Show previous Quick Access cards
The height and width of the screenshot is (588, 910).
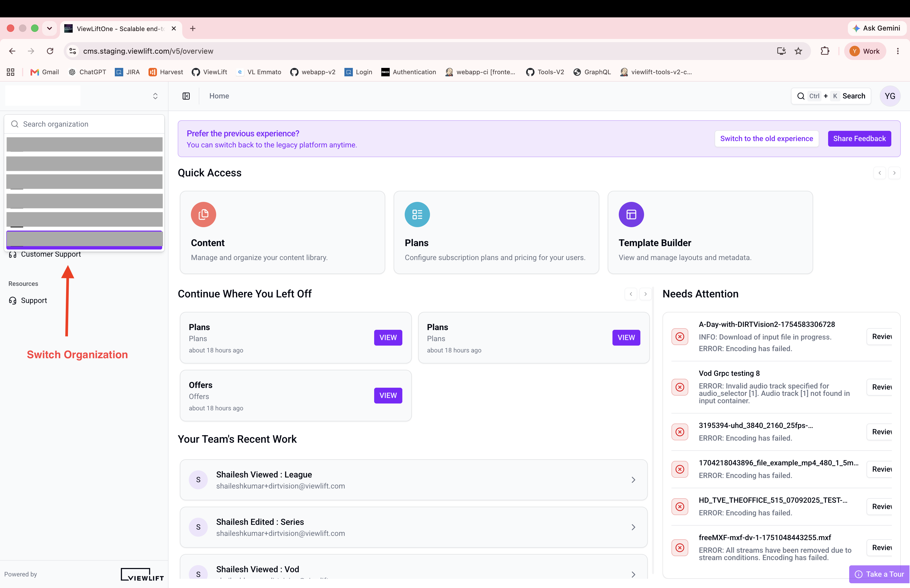(879, 173)
